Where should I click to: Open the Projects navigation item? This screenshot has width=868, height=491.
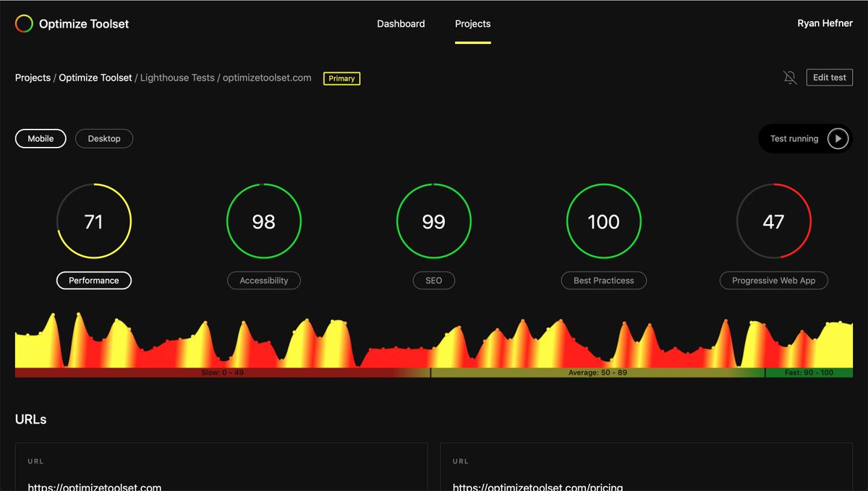click(472, 23)
